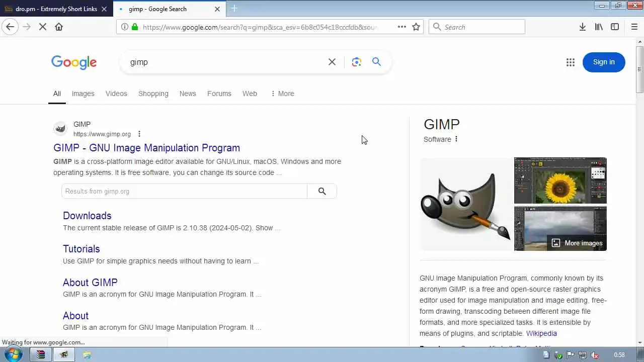The width and height of the screenshot is (644, 362).
Task: Open GIMP app in the taskbar
Action: pyautogui.click(x=64, y=354)
